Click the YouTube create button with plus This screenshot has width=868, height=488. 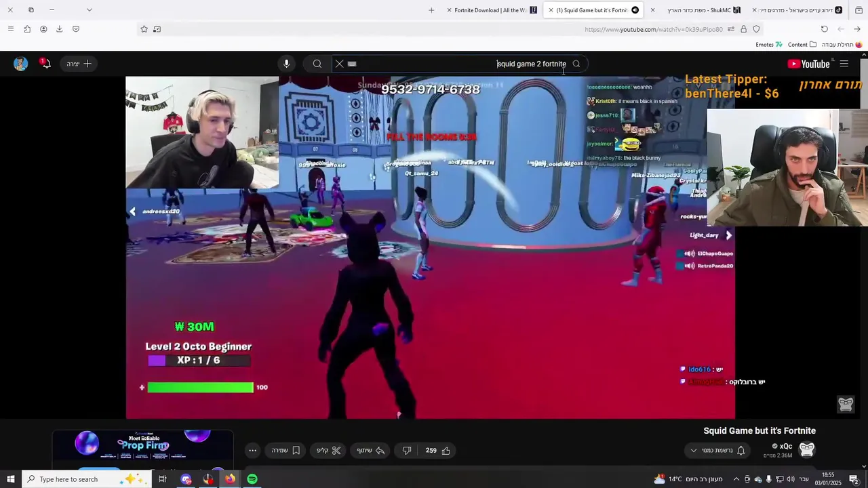(x=79, y=64)
